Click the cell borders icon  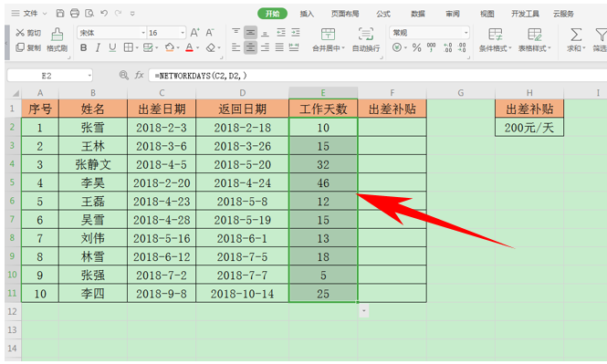point(128,47)
